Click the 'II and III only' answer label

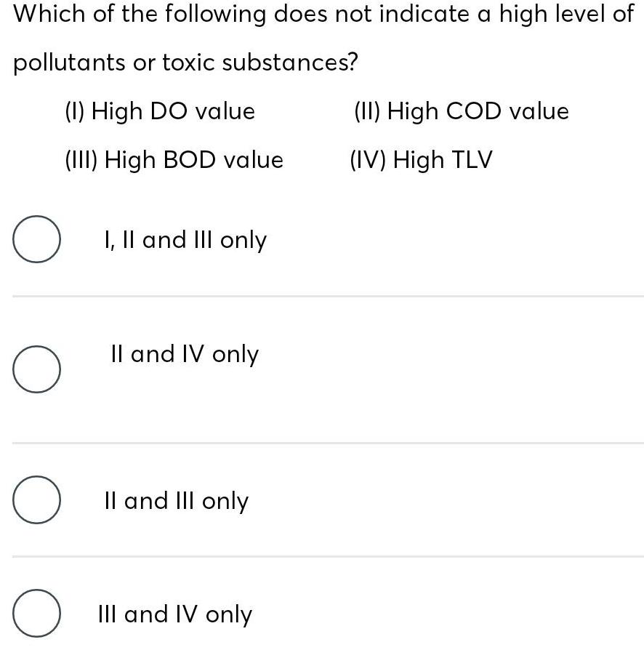pyautogui.click(x=177, y=501)
